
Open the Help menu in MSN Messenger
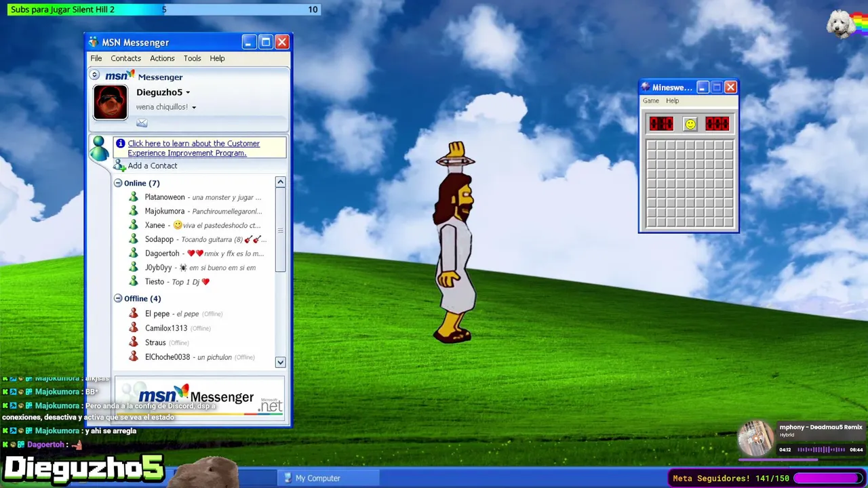[217, 58]
